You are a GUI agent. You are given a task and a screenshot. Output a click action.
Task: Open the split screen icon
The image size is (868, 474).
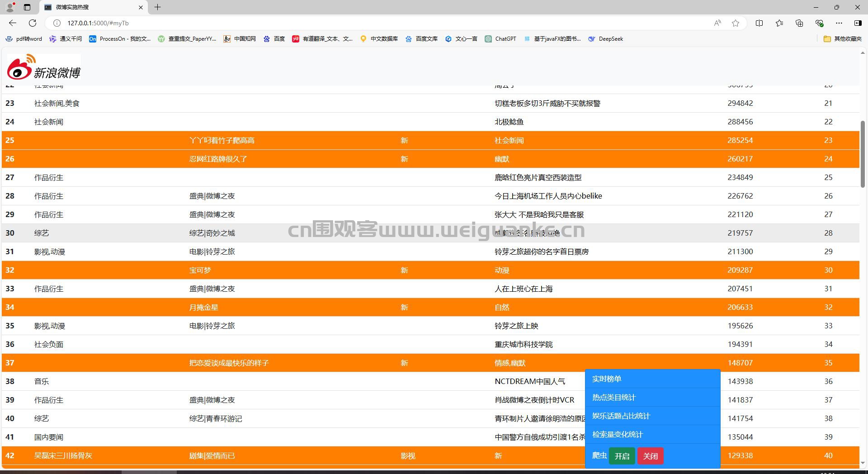pyautogui.click(x=759, y=23)
